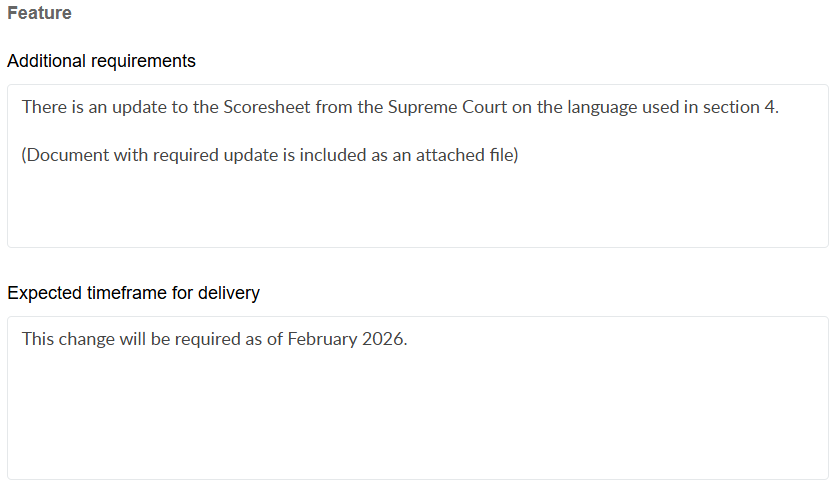Click the Additional requirements label
The width and height of the screenshot is (837, 488).
point(101,61)
